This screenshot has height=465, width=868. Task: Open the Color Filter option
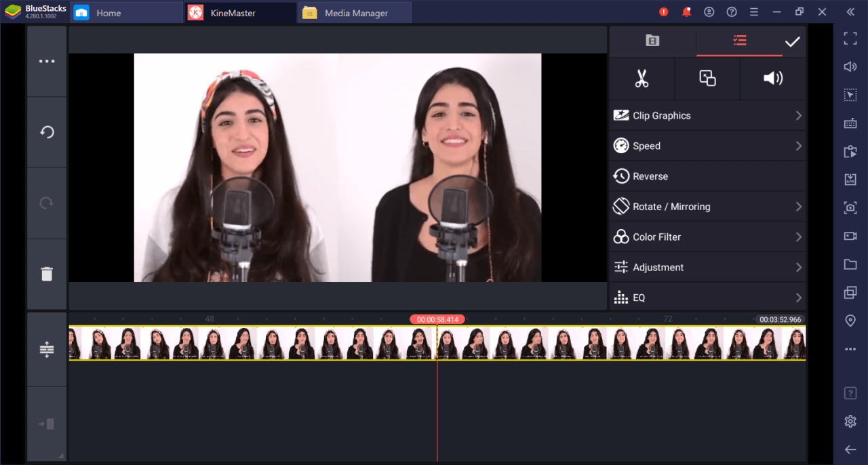pos(708,237)
